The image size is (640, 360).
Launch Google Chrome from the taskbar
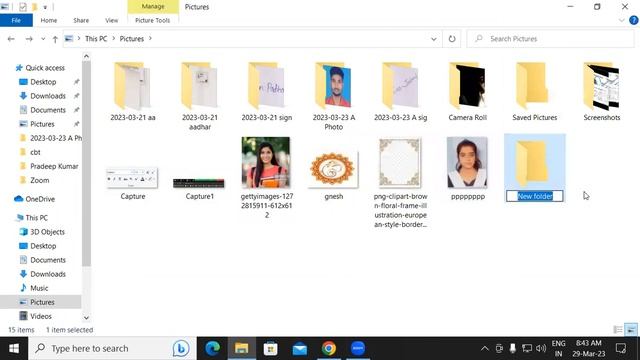click(329, 348)
